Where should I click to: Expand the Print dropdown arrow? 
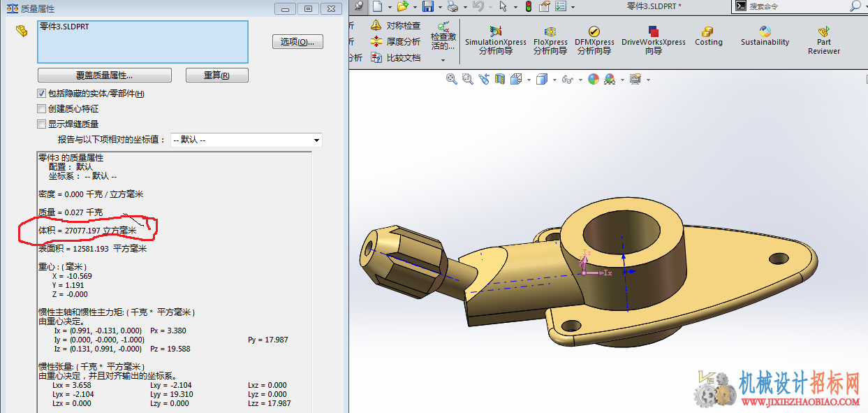click(x=464, y=7)
